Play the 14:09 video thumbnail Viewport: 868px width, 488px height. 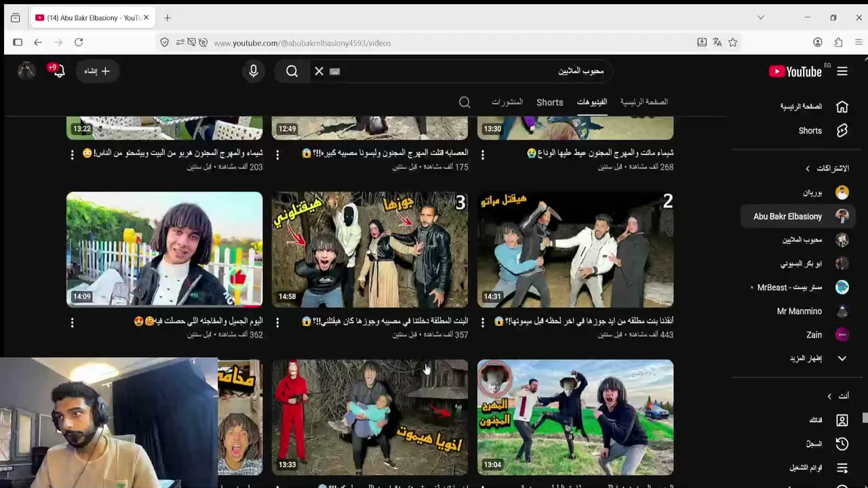164,249
